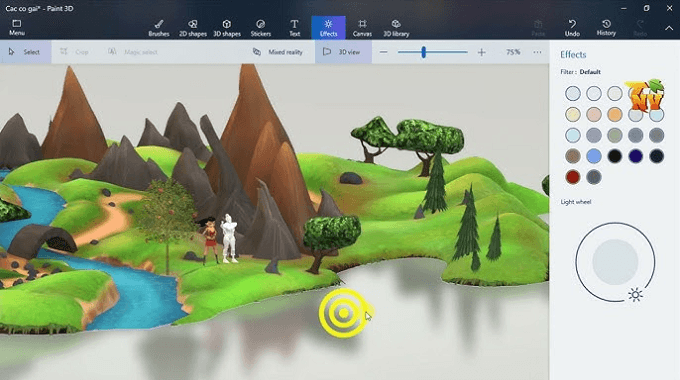
Task: Collapse the top ribbon with the chevron
Action: 669,28
